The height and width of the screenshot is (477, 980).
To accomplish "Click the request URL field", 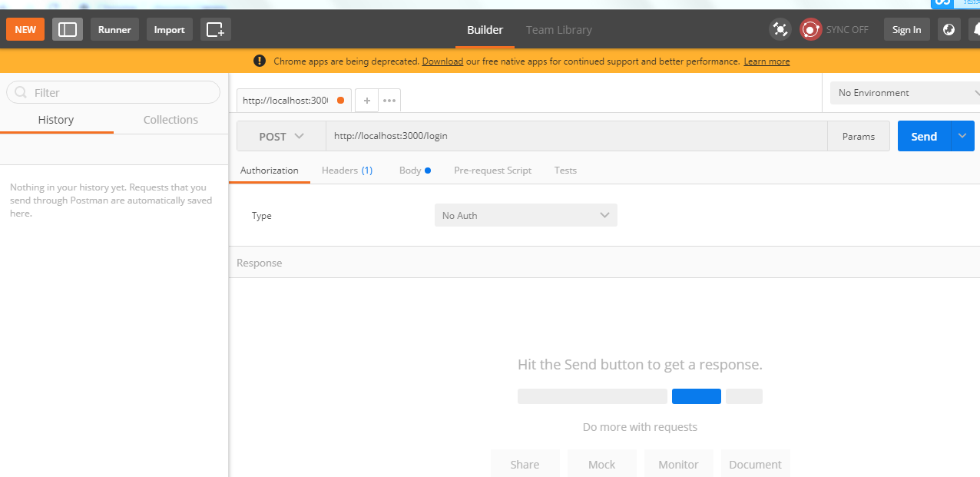I will pos(576,136).
